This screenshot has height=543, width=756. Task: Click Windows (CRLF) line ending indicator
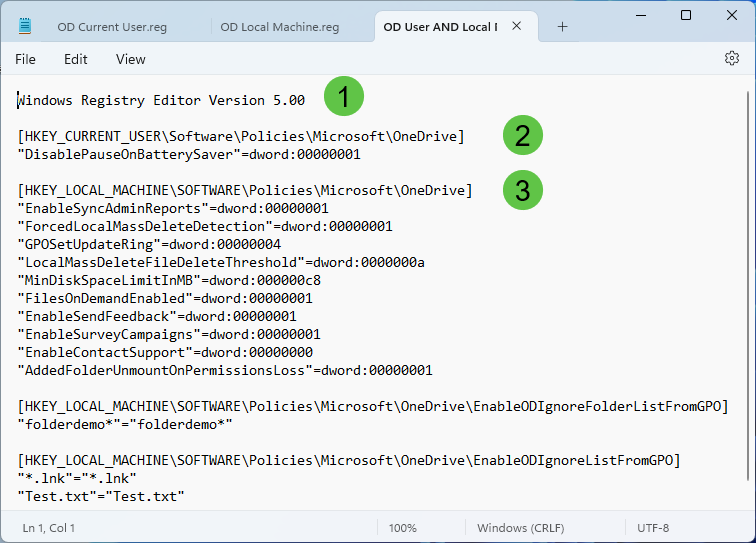click(517, 527)
